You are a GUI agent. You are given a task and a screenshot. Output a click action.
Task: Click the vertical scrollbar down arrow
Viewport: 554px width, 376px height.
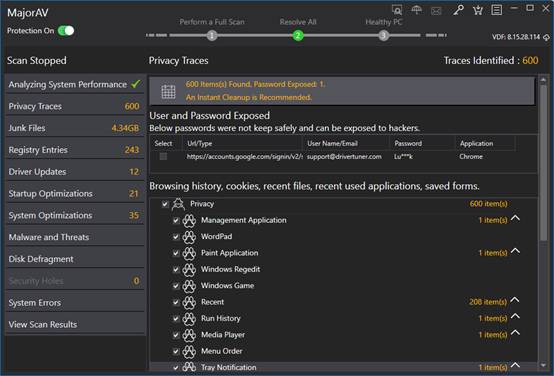coord(543,366)
